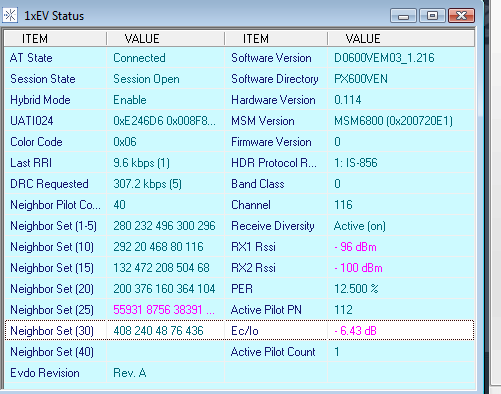The width and height of the screenshot is (501, 394).
Task: Select the Evdo Revision label
Action: point(45,373)
